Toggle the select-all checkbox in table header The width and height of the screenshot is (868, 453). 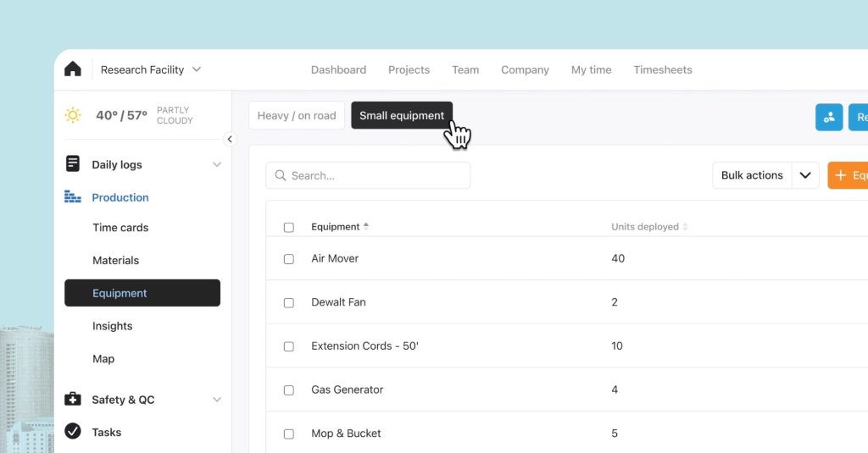point(289,228)
